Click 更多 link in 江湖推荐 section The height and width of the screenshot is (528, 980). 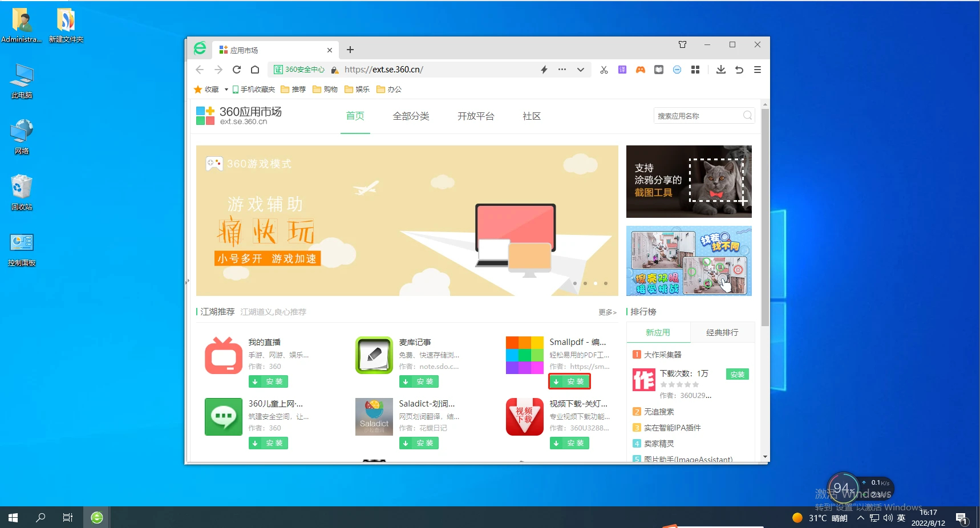click(608, 312)
